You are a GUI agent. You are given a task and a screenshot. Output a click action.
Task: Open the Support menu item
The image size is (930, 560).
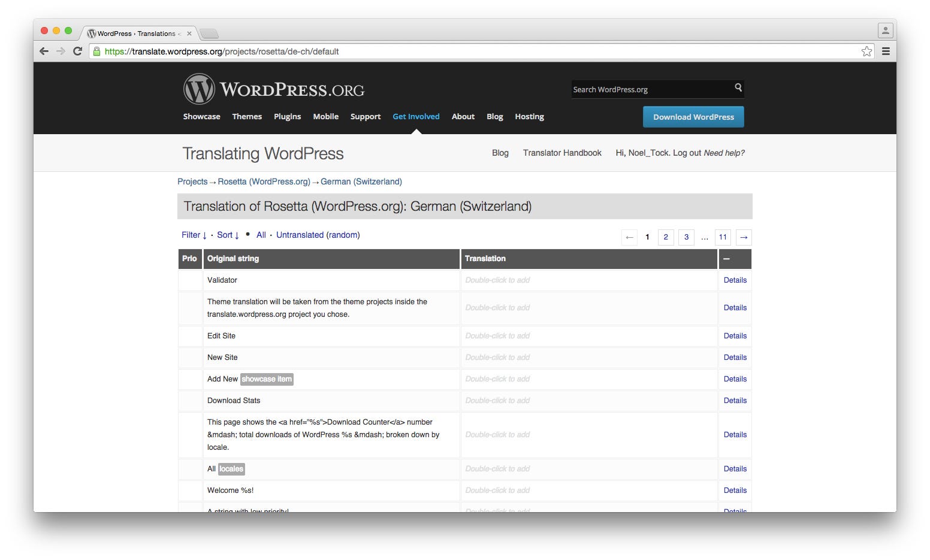pos(366,116)
